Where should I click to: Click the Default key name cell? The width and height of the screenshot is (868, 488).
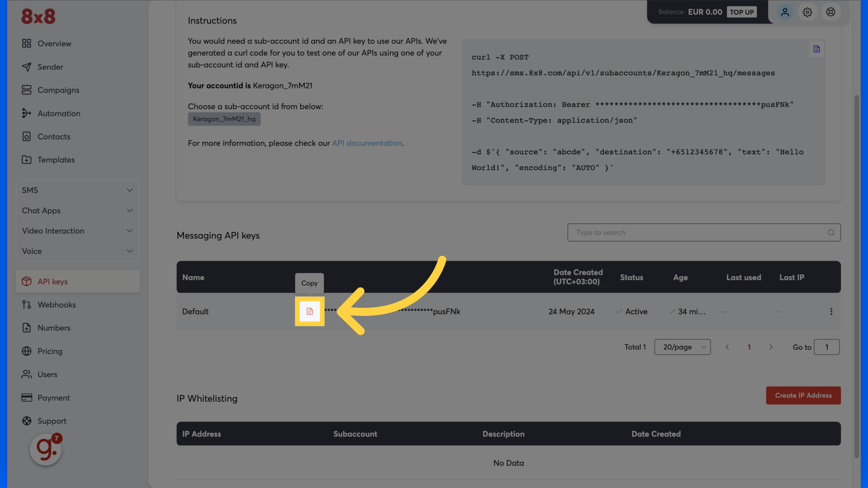tap(195, 311)
